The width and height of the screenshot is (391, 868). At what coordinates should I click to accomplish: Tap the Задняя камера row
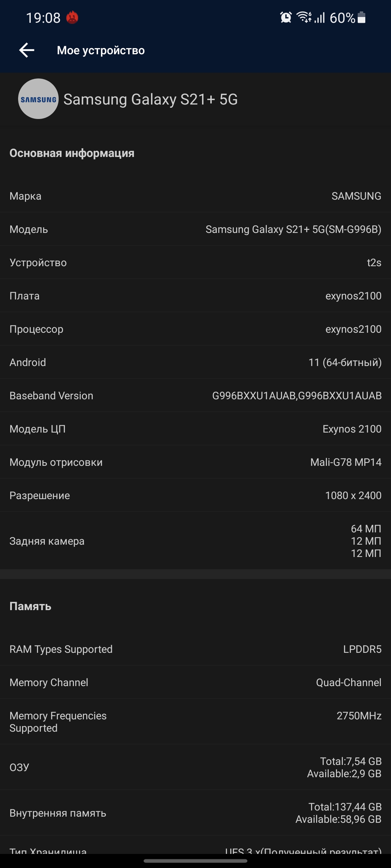click(x=195, y=541)
